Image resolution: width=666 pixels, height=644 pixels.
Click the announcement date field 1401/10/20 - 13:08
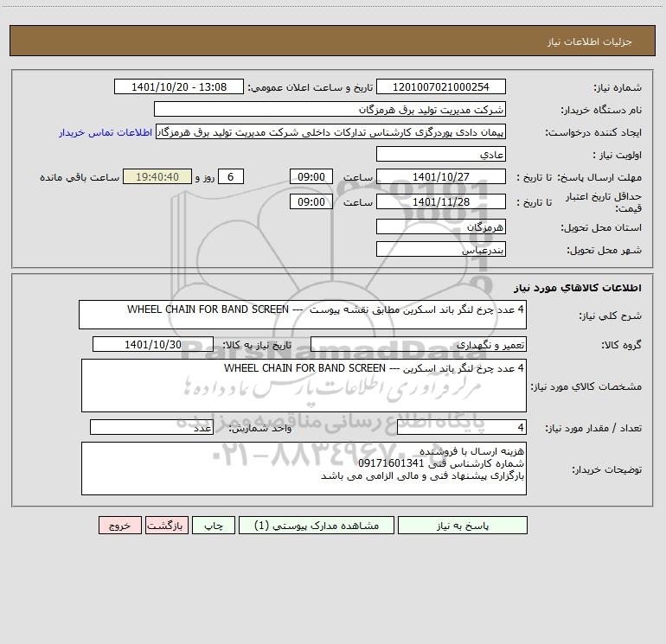[x=179, y=87]
